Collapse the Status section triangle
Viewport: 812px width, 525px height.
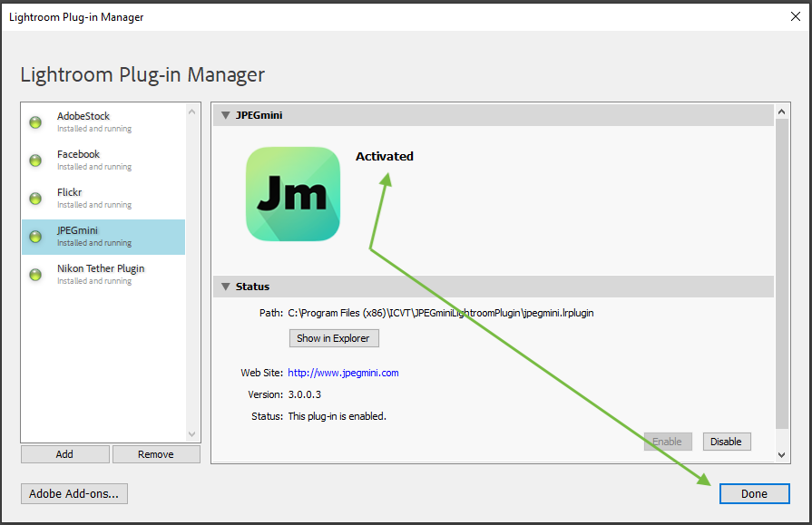(226, 287)
